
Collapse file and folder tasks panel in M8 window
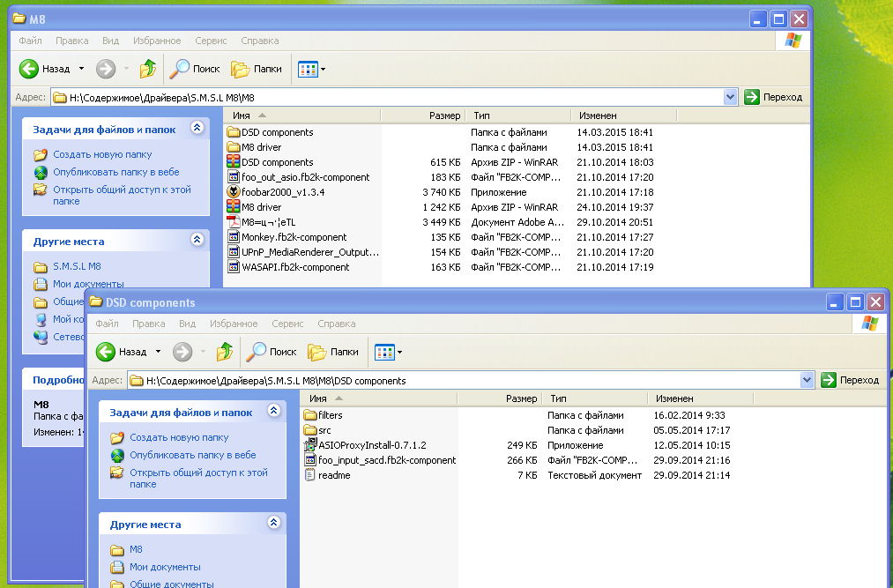197,128
